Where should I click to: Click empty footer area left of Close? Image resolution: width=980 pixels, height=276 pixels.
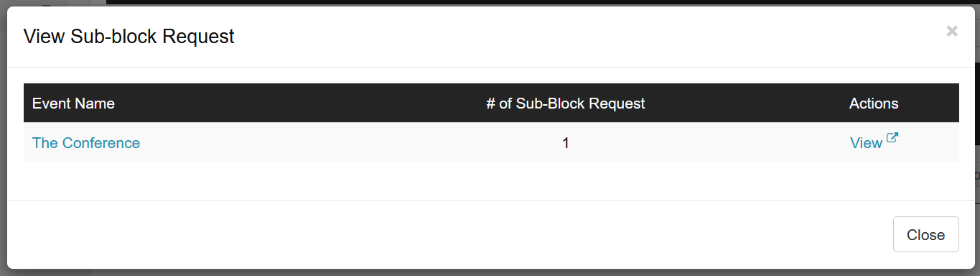pos(445,234)
